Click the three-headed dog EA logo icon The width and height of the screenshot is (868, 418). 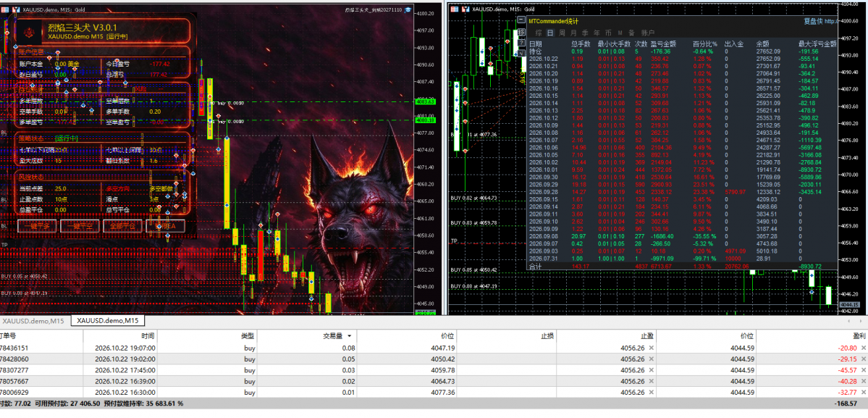[x=30, y=33]
